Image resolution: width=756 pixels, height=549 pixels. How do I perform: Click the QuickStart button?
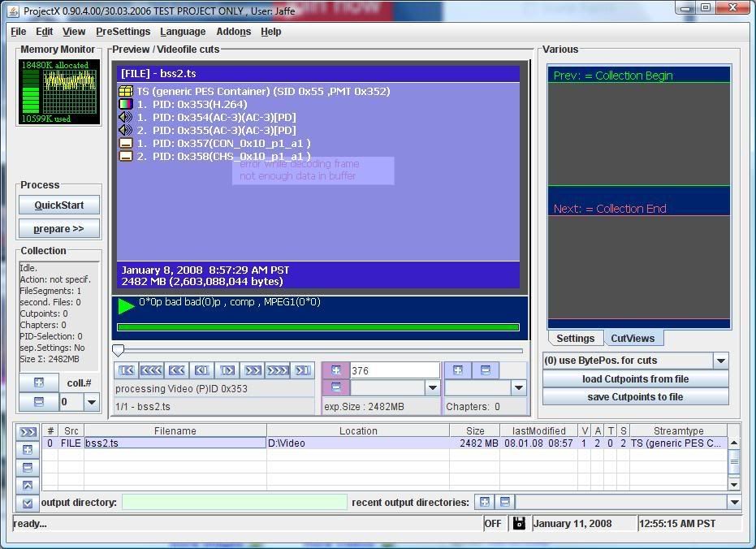[58, 205]
